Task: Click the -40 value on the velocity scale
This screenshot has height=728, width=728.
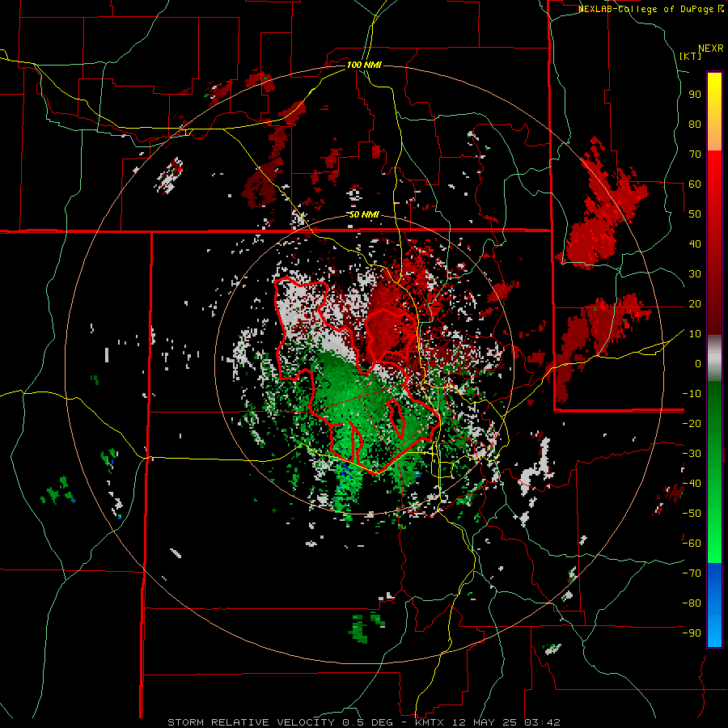Action: tap(692, 484)
